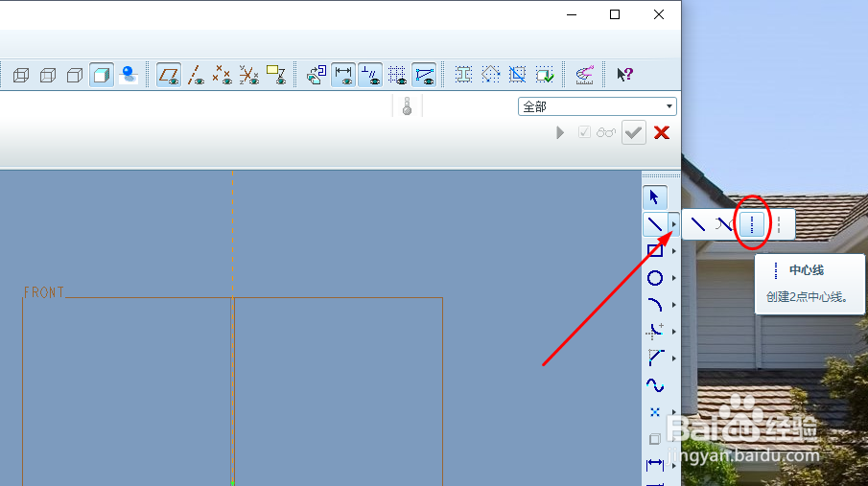Expand the dimension tool flyout arrow

coord(673,466)
